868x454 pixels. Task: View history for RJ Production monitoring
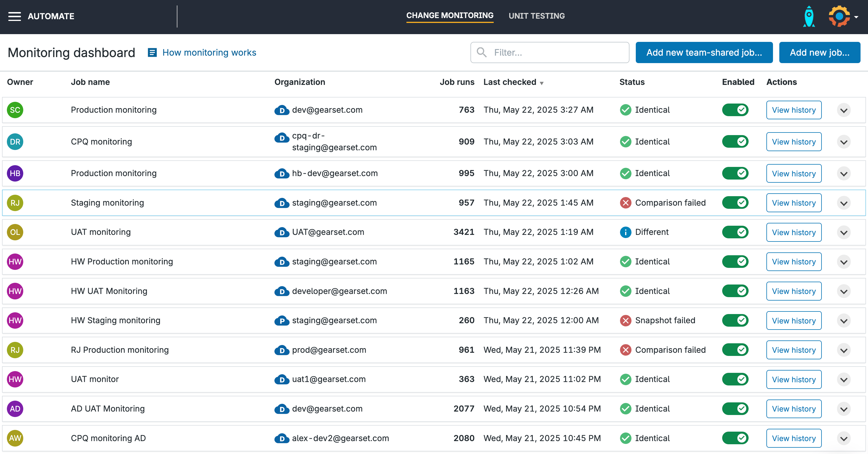794,350
